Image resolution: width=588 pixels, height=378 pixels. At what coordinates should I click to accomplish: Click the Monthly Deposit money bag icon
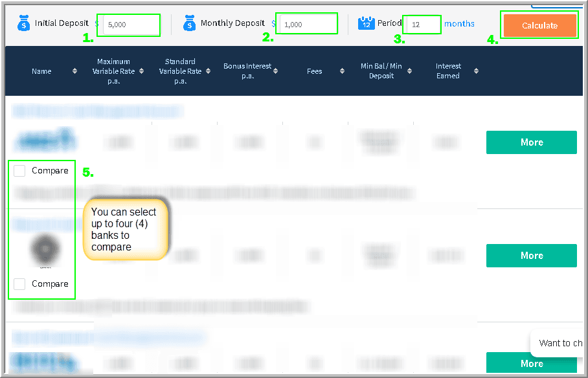[x=189, y=23]
